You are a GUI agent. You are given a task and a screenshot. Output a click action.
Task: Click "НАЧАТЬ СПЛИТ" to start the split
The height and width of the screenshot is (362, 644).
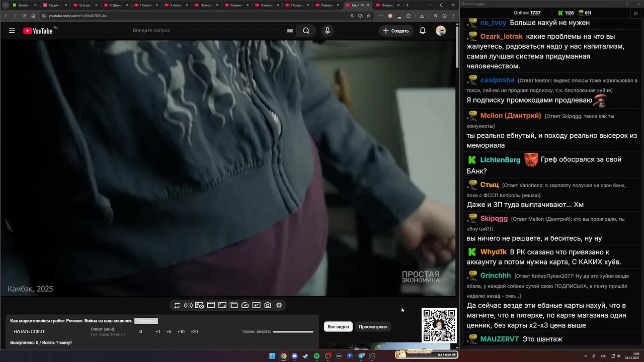tap(29, 332)
